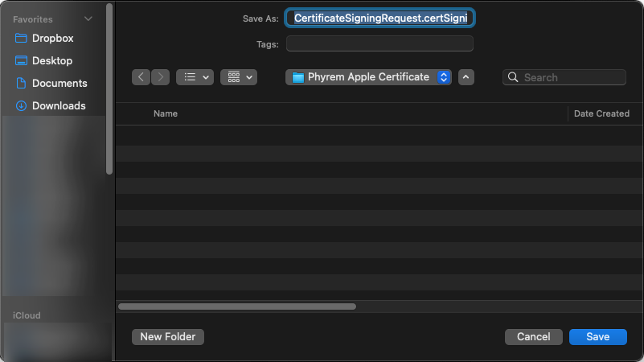
Task: Click the Tags input field
Action: [x=379, y=43]
